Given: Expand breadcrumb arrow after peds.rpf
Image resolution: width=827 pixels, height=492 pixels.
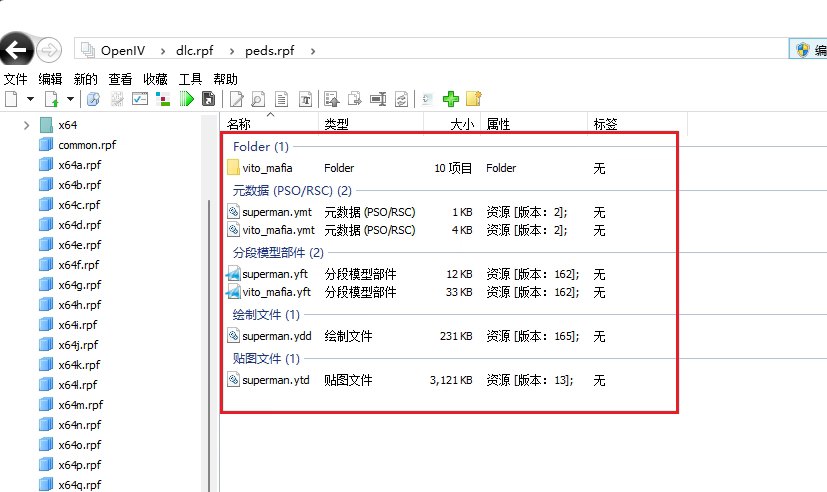Looking at the screenshot, I should point(313,49).
